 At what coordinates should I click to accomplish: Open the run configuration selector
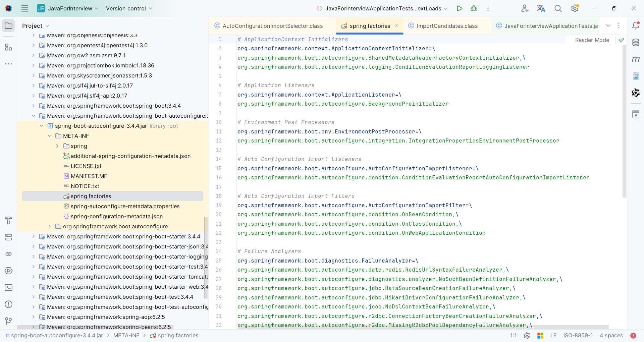pos(382,8)
